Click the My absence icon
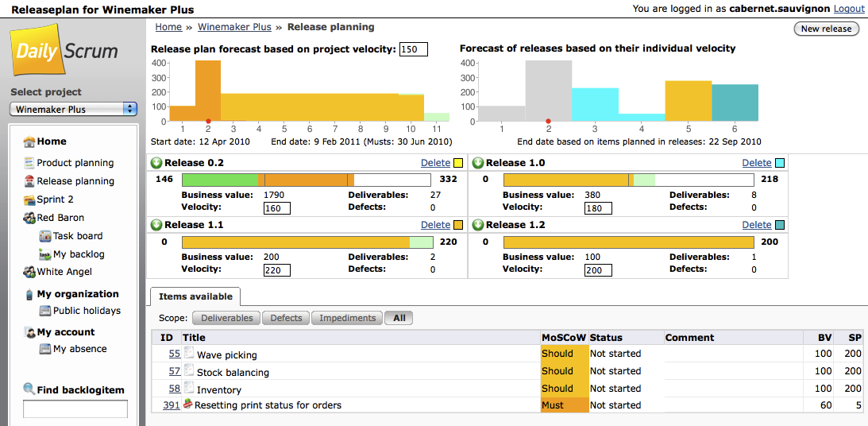 coord(45,349)
